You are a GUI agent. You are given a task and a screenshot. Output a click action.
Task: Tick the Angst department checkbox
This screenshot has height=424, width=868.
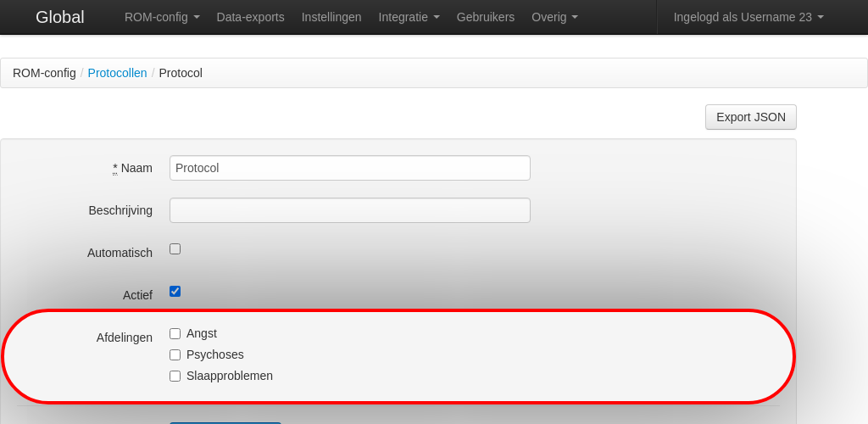(x=175, y=334)
